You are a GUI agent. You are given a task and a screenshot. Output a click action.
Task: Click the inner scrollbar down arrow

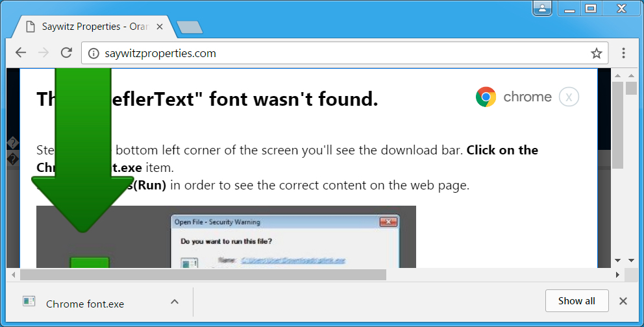[x=618, y=261]
